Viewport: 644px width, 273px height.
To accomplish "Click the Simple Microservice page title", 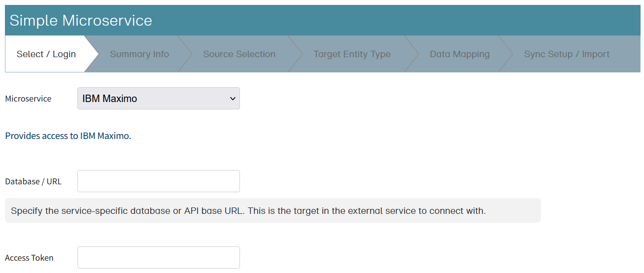I will [81, 21].
